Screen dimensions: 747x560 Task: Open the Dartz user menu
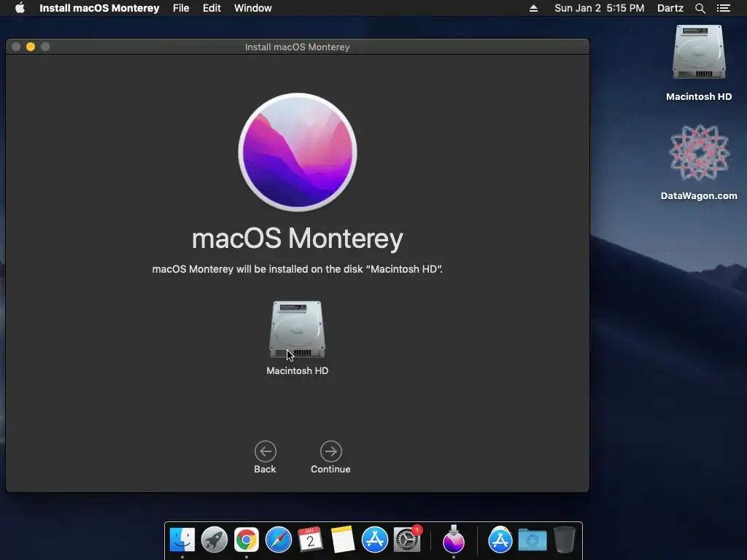(670, 8)
